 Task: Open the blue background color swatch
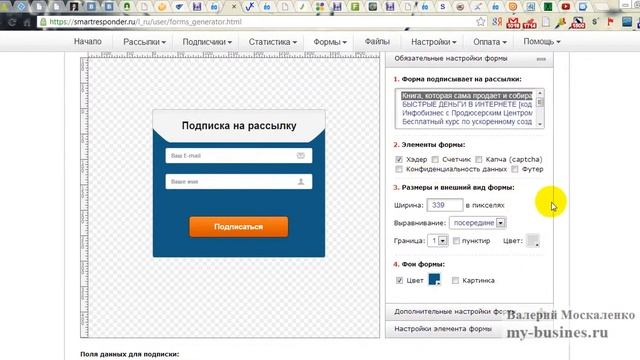click(x=434, y=280)
